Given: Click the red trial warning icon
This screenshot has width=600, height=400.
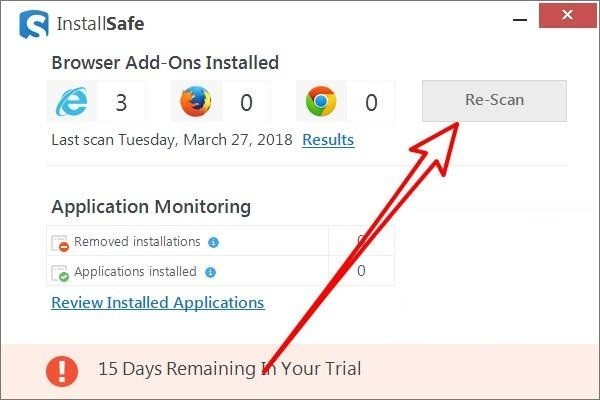Looking at the screenshot, I should (x=62, y=369).
